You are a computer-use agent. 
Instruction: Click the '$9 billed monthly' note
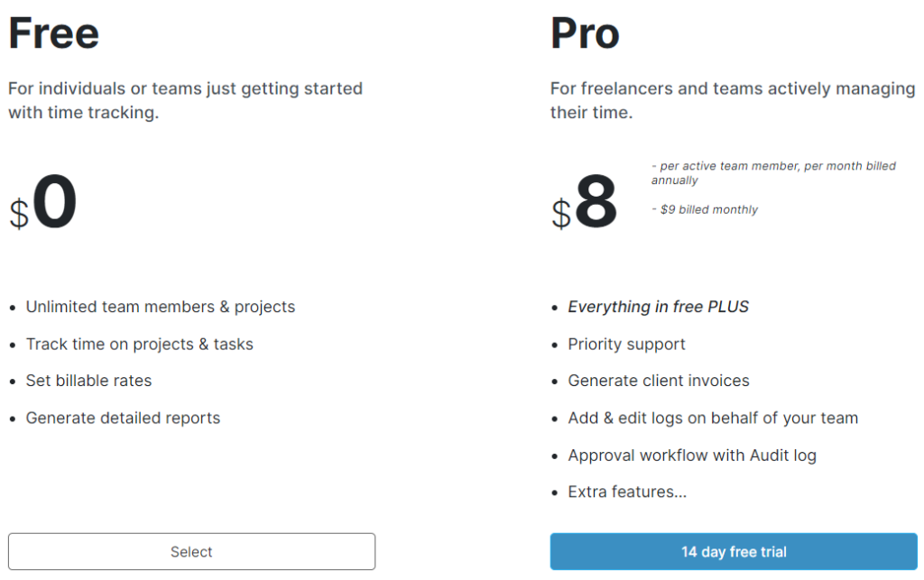708,209
